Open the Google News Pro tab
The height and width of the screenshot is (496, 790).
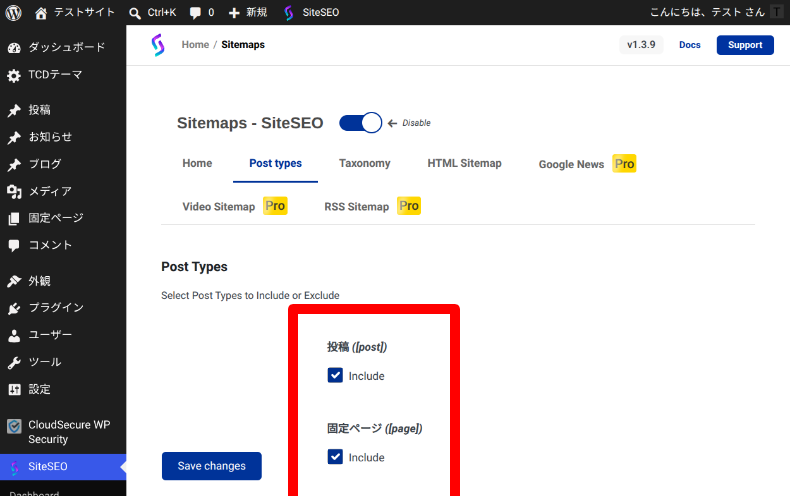(x=587, y=164)
